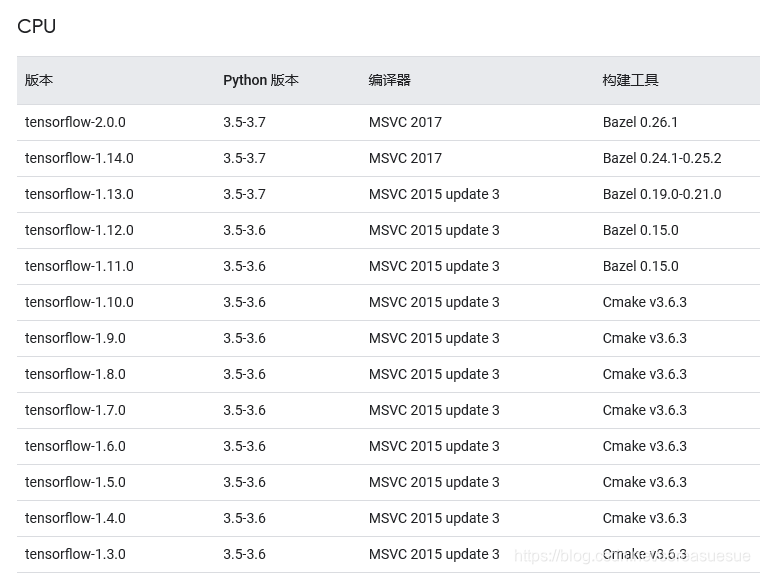
Task: Select the Bazel 0.19.0-0.21.0 cell
Action: click(x=662, y=194)
